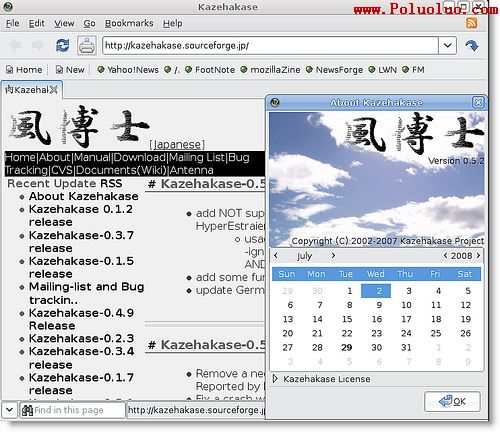
Task: Open the /. Slashdot bookmark
Action: (x=172, y=70)
